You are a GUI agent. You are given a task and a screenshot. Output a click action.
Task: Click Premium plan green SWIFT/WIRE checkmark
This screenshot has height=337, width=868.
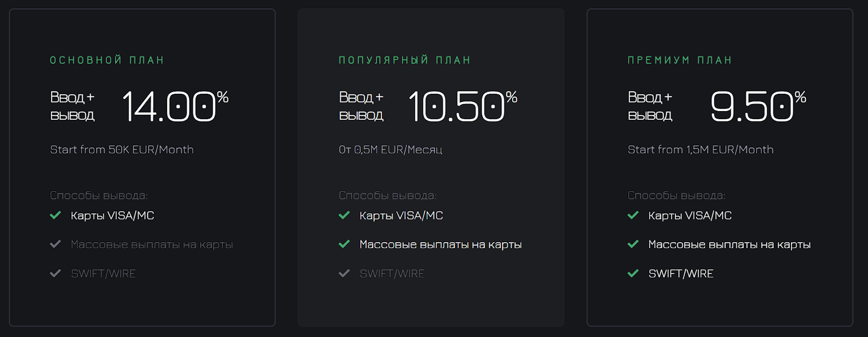(x=633, y=274)
